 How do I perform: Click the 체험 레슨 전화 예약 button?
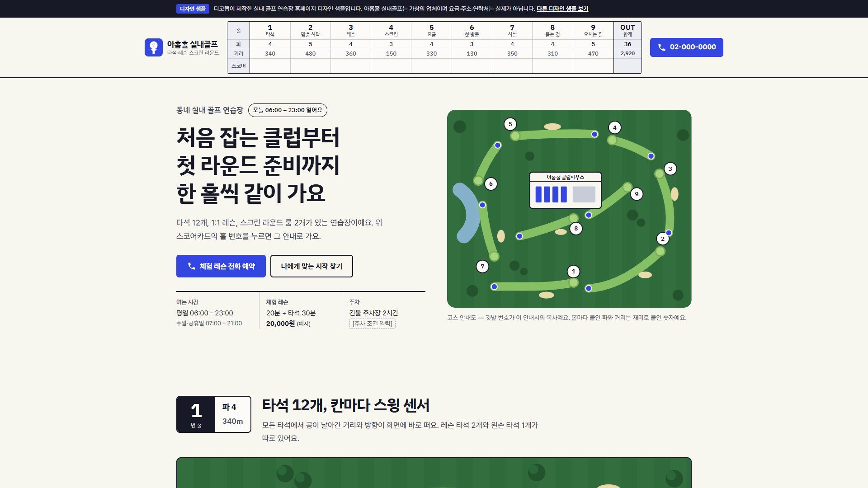221,266
